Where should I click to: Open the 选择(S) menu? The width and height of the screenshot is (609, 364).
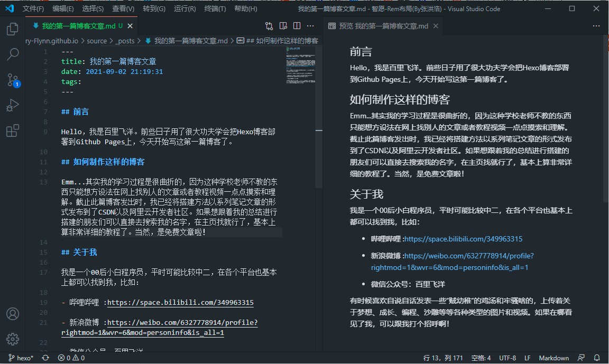tap(93, 8)
